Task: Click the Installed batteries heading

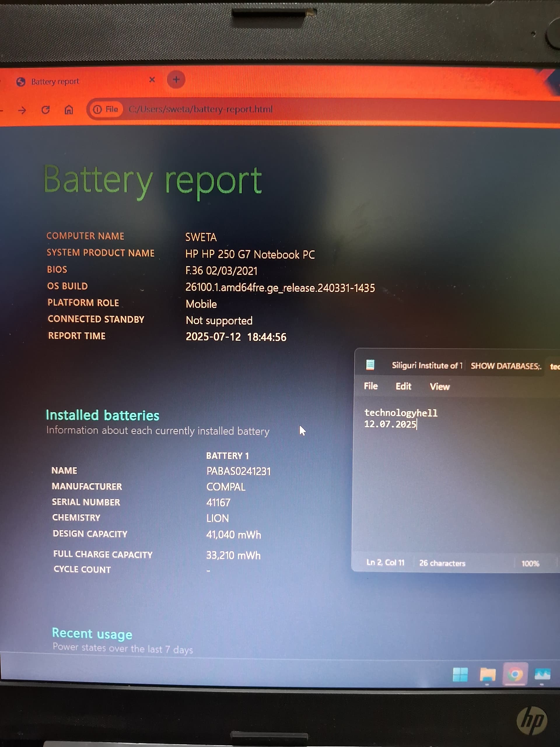Action: (102, 415)
